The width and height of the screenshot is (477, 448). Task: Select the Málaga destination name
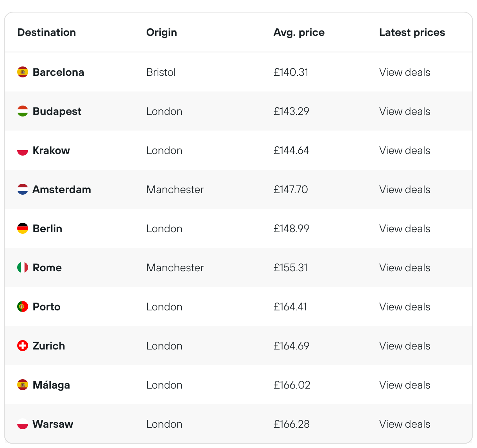click(51, 385)
